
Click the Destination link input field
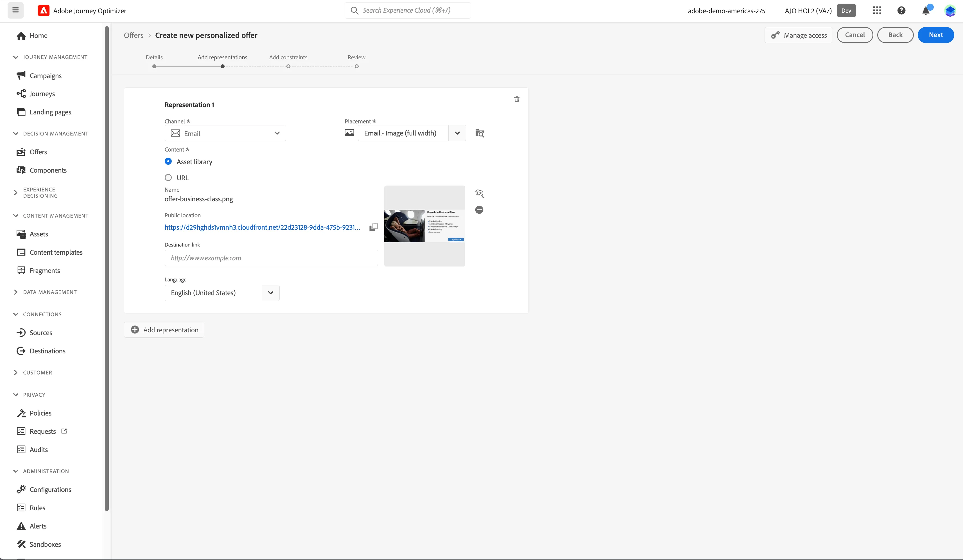pyautogui.click(x=271, y=258)
